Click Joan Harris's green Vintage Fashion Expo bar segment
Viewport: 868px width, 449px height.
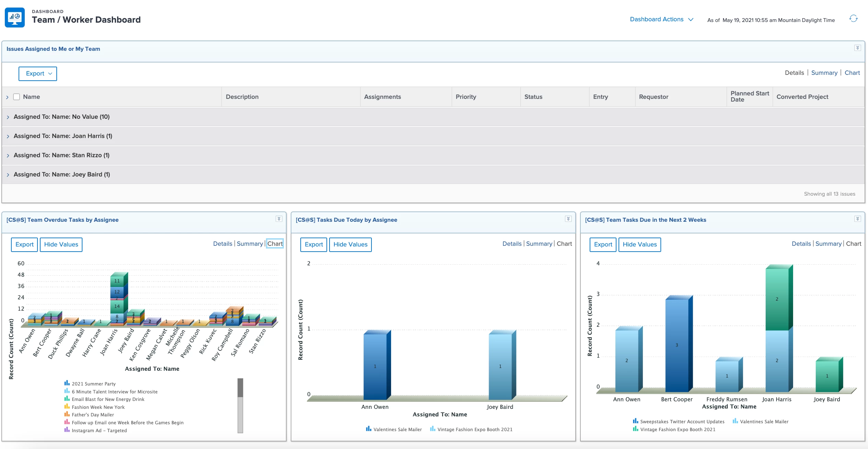[777, 299]
